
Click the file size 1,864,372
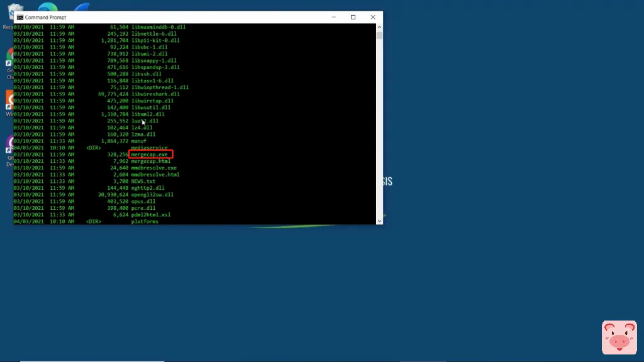coord(115,141)
